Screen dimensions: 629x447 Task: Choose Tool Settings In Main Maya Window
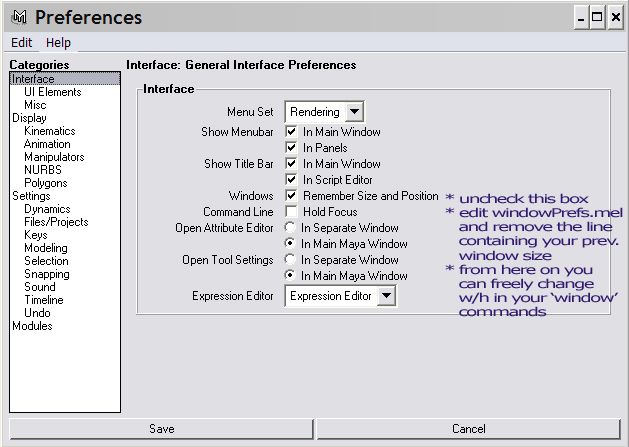click(290, 276)
